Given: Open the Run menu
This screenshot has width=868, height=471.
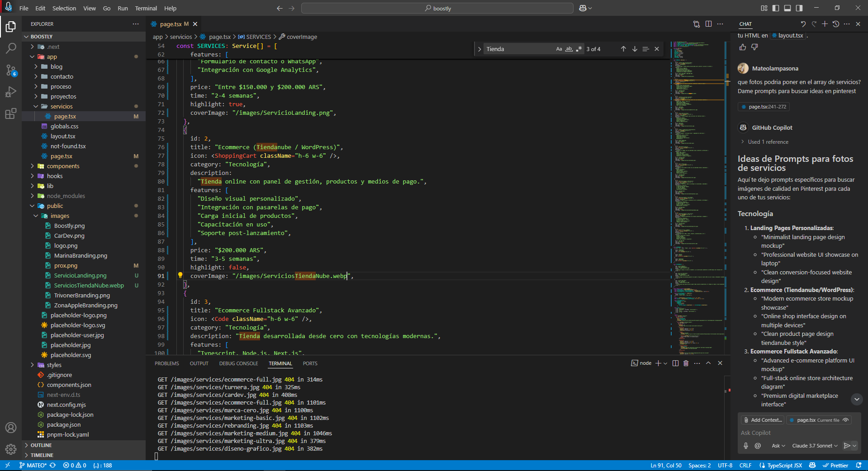Looking at the screenshot, I should 123,8.
